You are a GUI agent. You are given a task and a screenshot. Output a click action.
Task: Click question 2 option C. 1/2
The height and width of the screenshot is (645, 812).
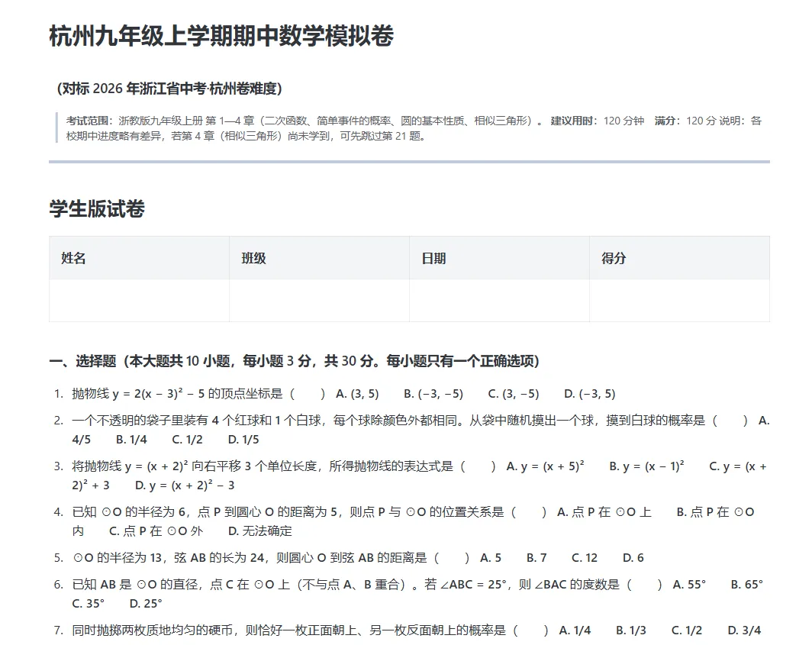click(188, 440)
